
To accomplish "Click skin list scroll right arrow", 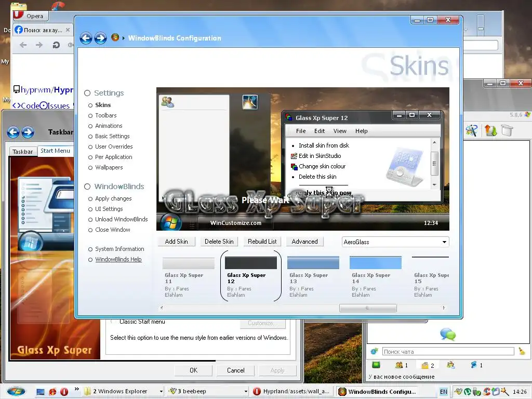I will pyautogui.click(x=444, y=308).
